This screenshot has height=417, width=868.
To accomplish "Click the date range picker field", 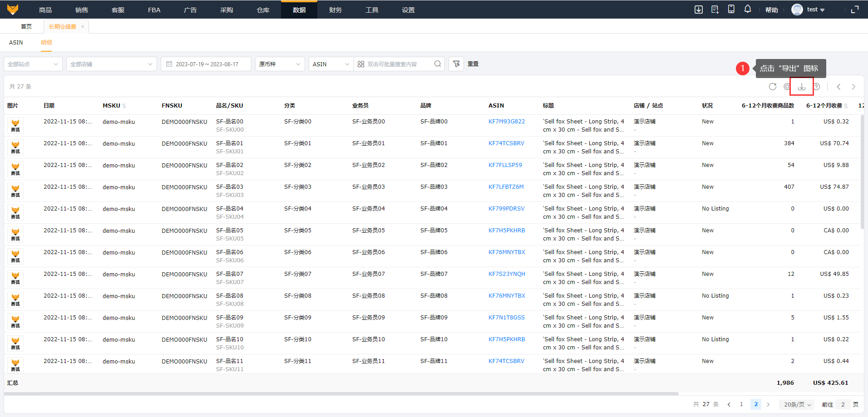I will 206,64.
